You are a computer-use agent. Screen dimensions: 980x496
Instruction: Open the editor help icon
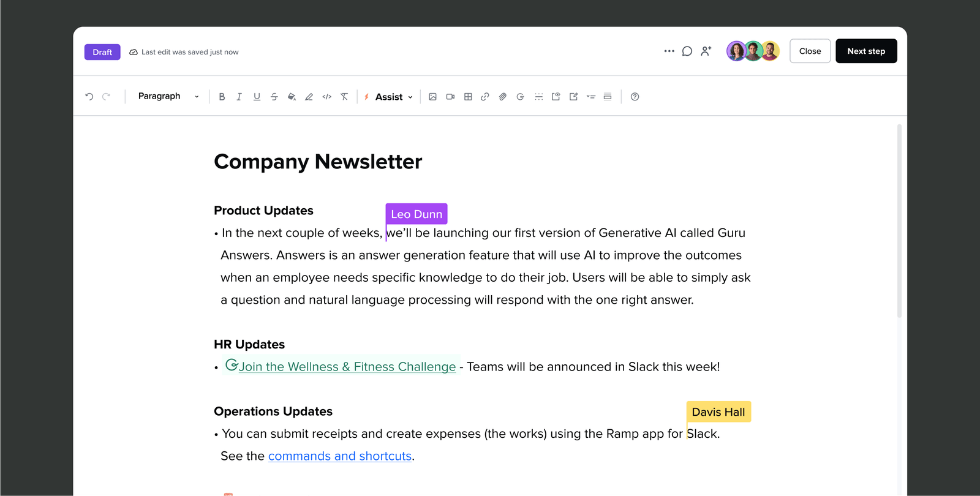click(635, 97)
